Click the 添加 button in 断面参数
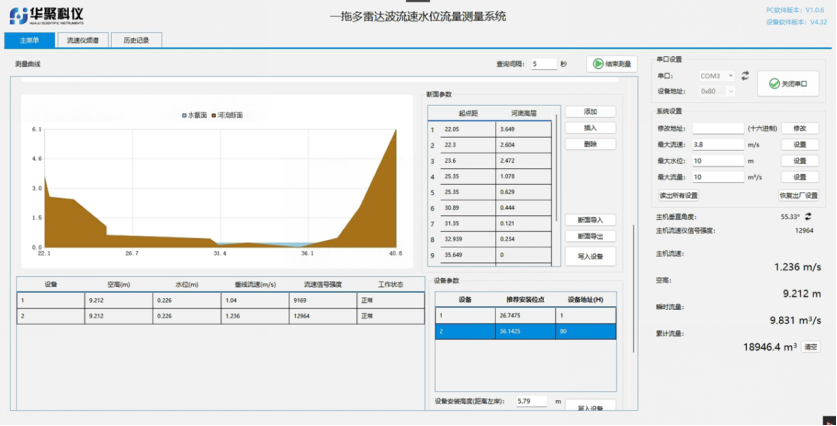The image size is (837, 426). [590, 112]
